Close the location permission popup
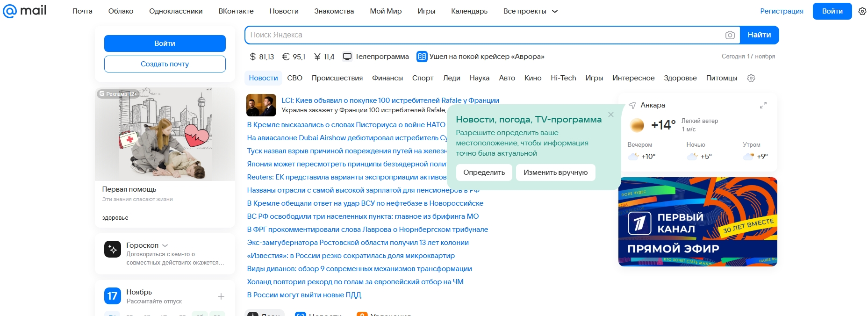This screenshot has width=868, height=316. coord(610,115)
